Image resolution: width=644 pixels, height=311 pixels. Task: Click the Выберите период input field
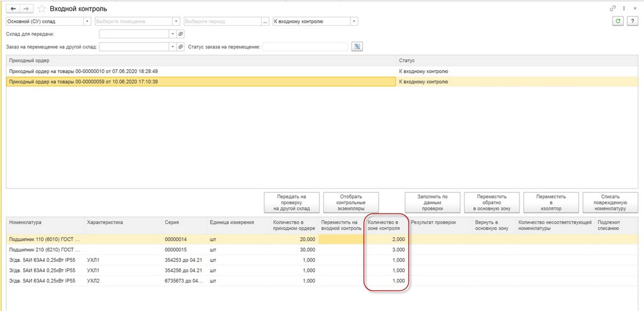point(223,21)
